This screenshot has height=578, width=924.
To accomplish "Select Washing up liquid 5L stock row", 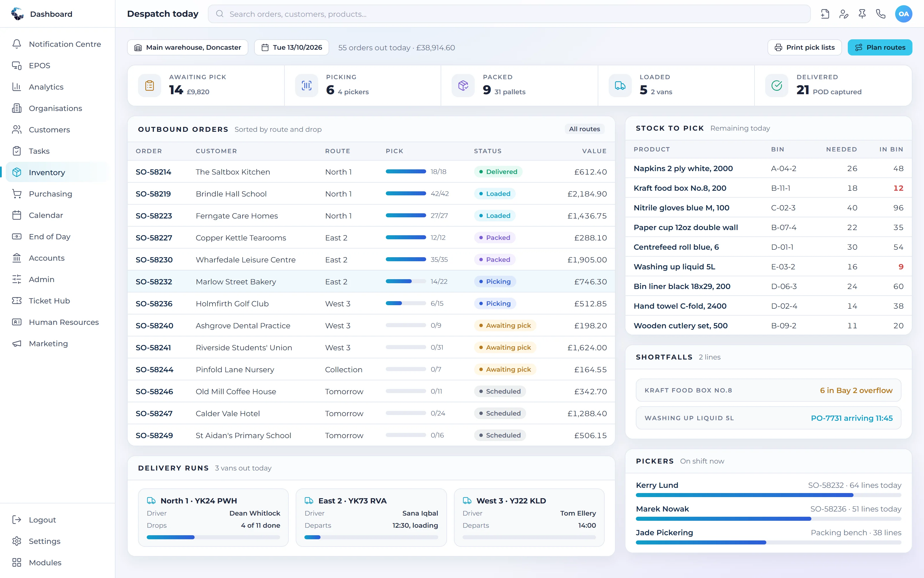I will (768, 267).
